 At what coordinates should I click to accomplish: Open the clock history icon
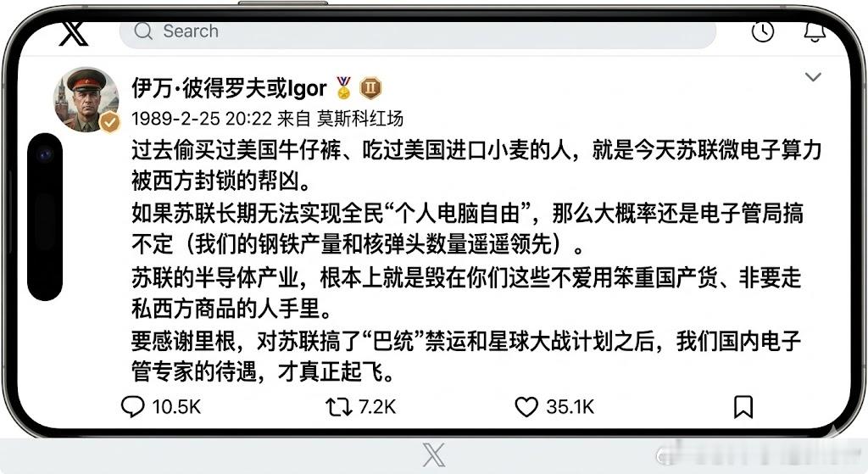(762, 31)
